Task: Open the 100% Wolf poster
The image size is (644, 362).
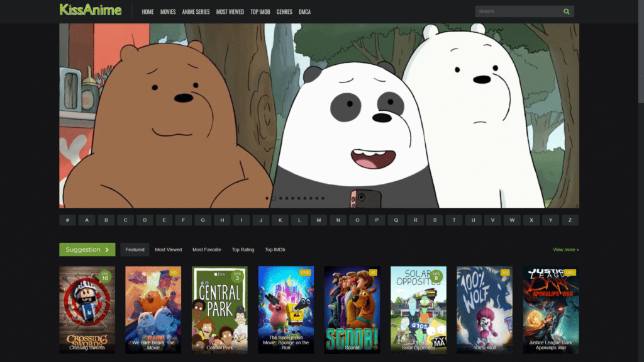Action: click(485, 310)
